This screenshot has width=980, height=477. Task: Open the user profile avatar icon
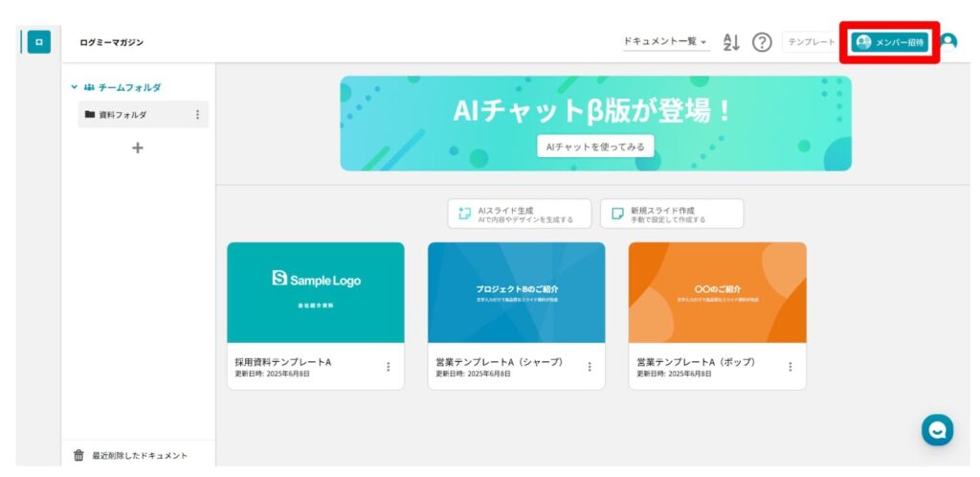[947, 42]
